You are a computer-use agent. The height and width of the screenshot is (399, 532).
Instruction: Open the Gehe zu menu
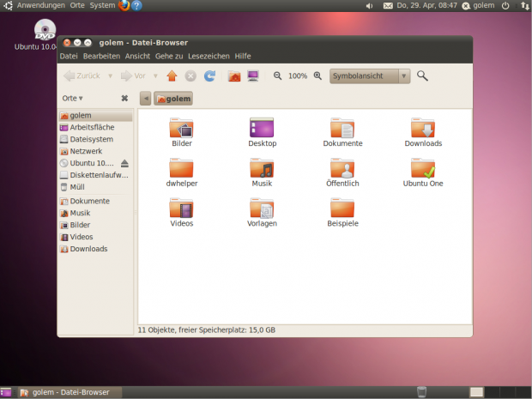pyautogui.click(x=169, y=56)
